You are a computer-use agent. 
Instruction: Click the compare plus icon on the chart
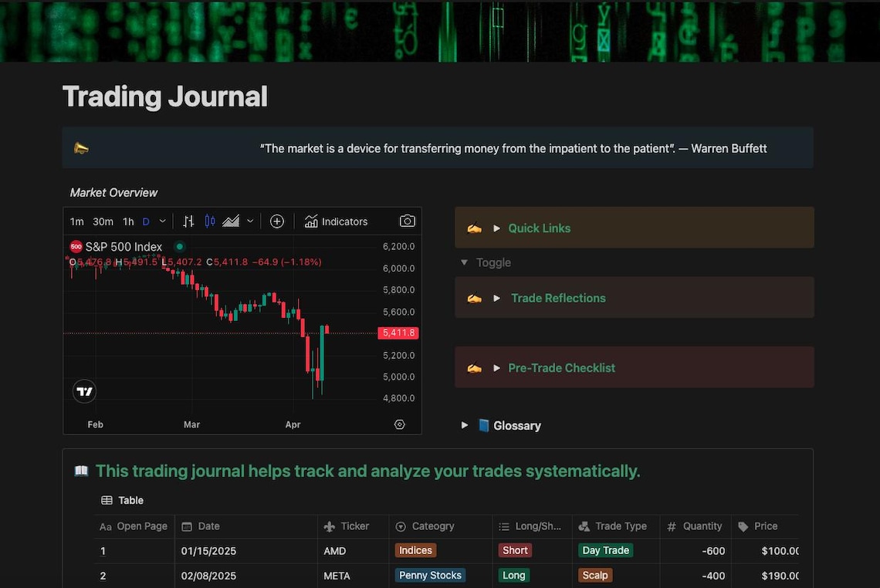277,221
